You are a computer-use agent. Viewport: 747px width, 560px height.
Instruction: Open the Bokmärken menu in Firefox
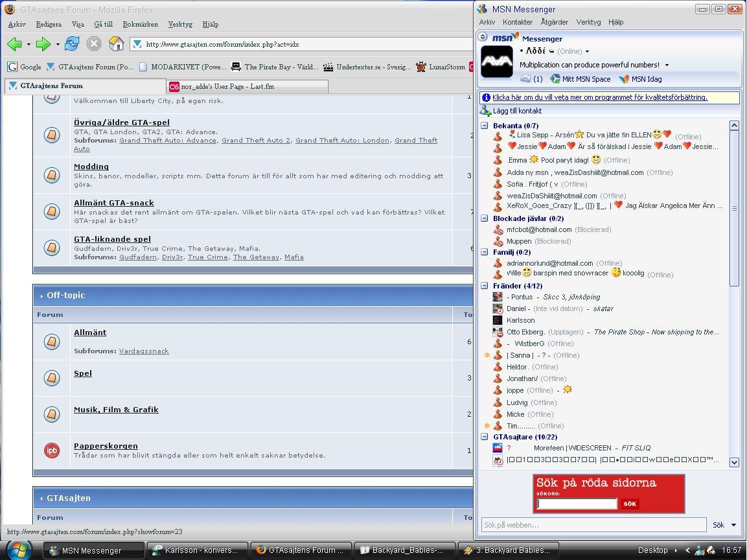[x=140, y=24]
